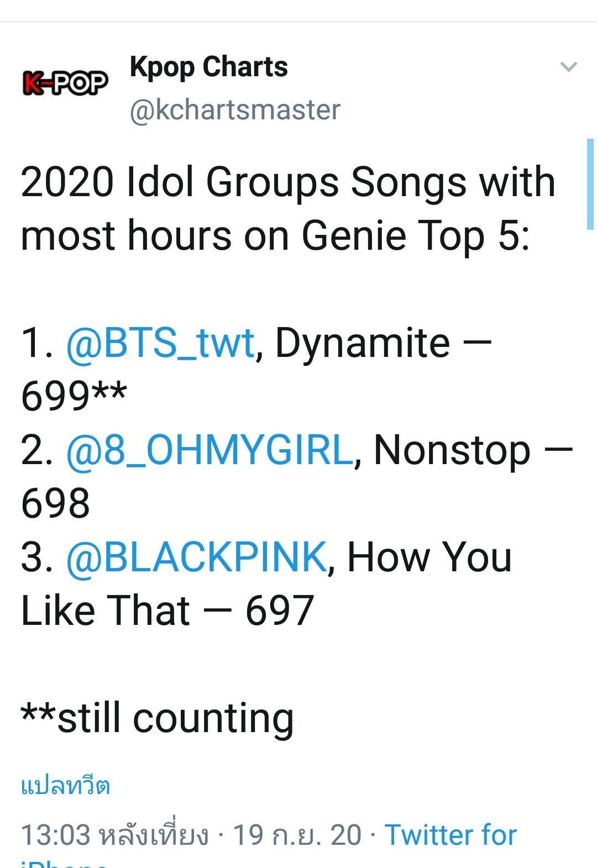Click the 19 ก.ย. 20 tweet date
Screen dimensions: 597x868
[x=297, y=834]
